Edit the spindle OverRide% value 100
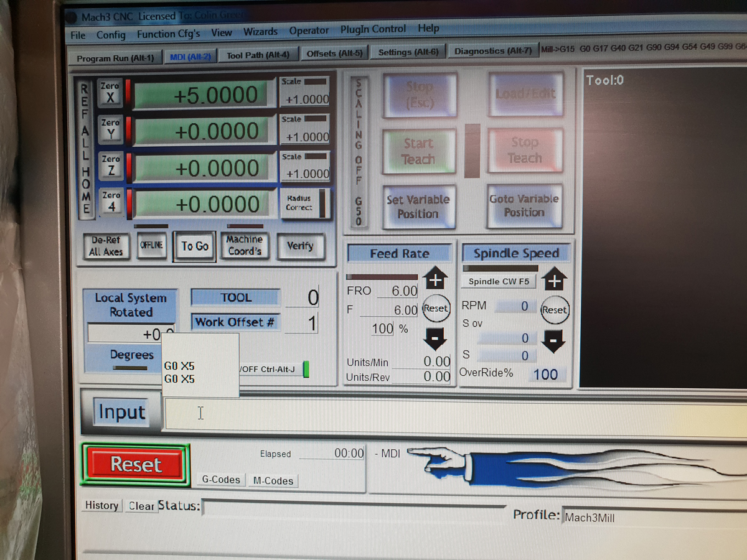This screenshot has height=560, width=747. tap(545, 375)
